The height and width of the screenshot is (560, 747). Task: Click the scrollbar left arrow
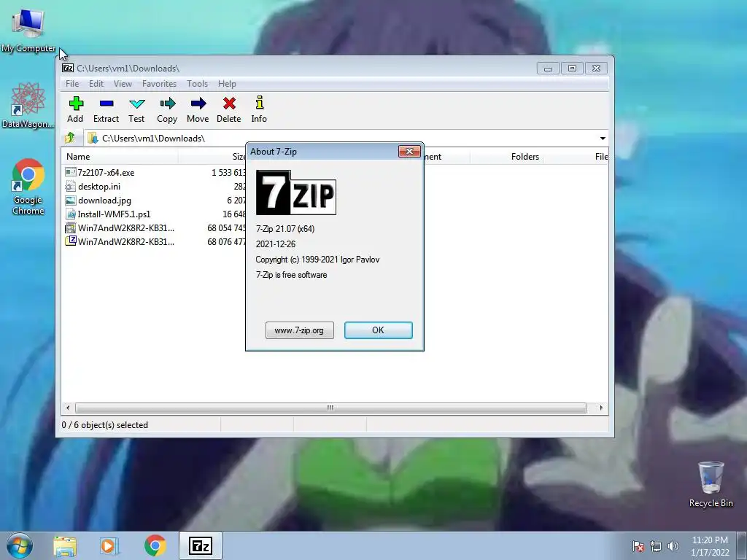coord(68,408)
